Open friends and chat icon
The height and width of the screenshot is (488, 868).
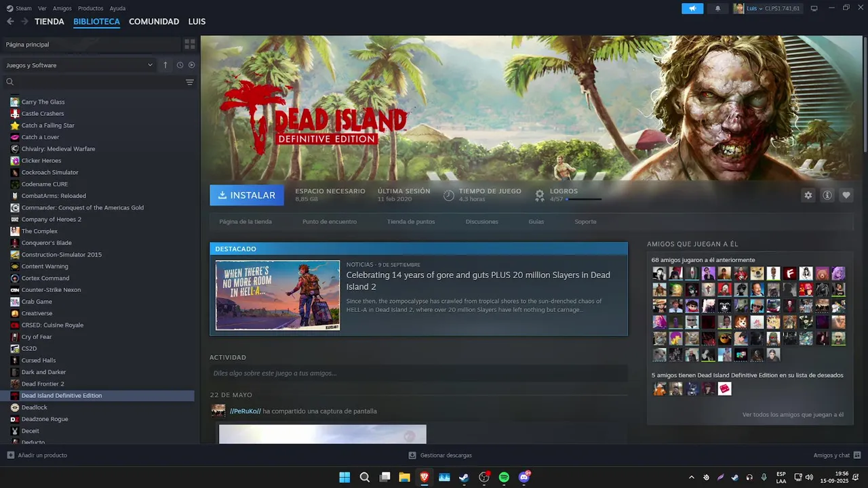coord(857,455)
